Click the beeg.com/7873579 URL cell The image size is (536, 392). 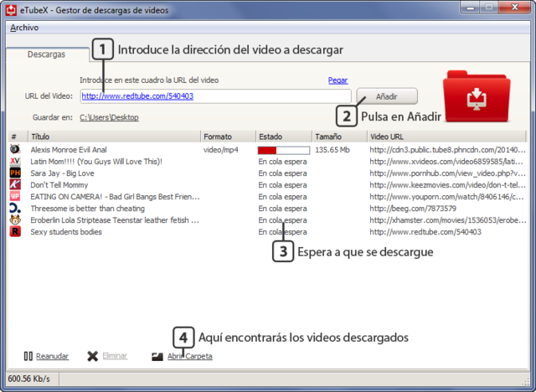pos(413,209)
